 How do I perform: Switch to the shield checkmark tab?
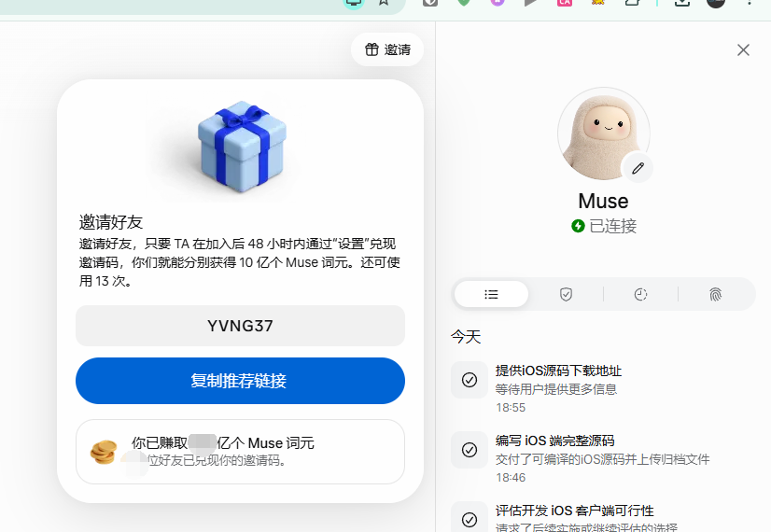click(x=566, y=294)
